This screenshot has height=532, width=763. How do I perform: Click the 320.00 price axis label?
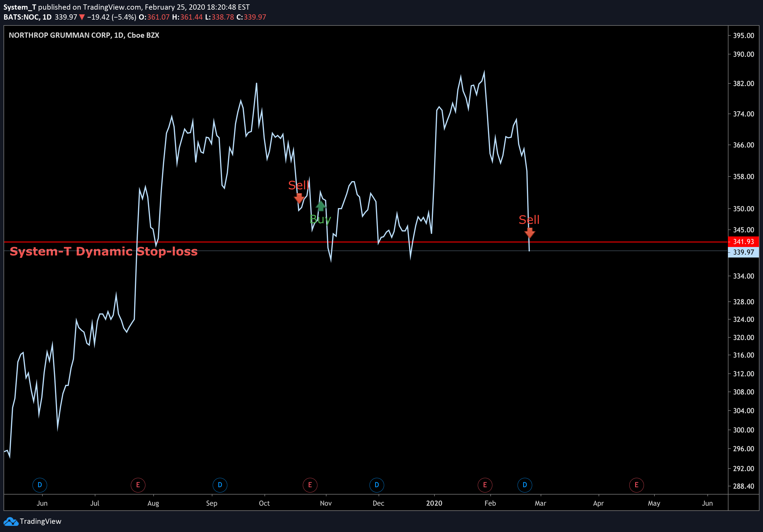click(743, 338)
